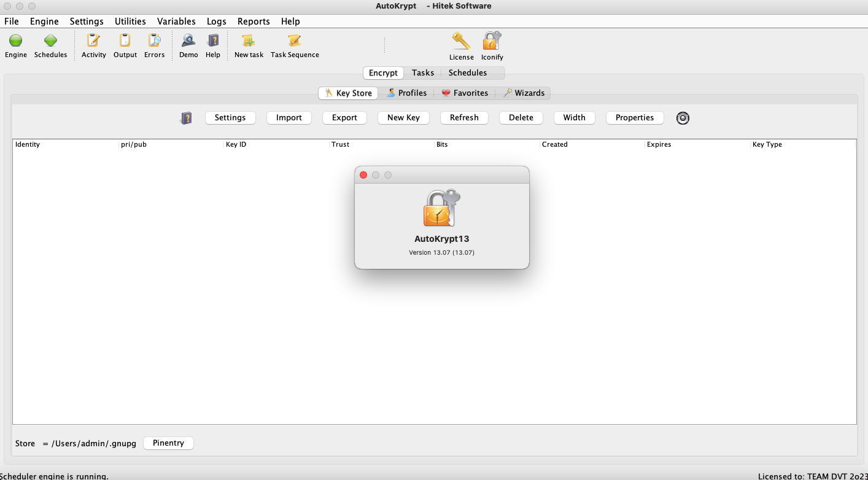Image resolution: width=868 pixels, height=480 pixels.
Task: Open the Errors log icon
Action: (x=154, y=41)
